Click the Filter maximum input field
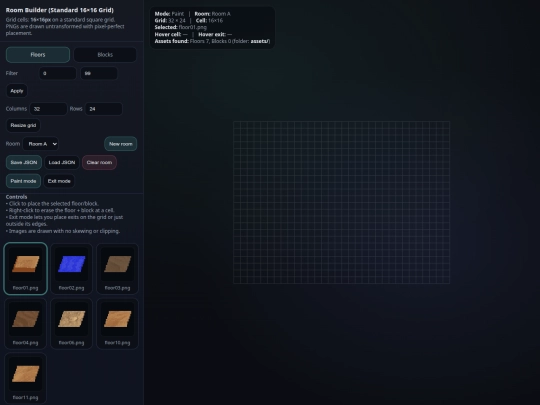The image size is (540, 405). click(99, 73)
